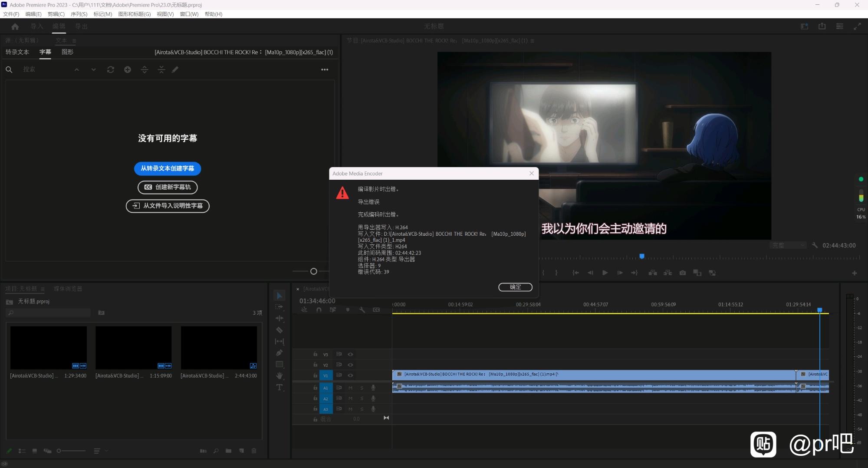Click the program monitor blue playhead

(642, 256)
